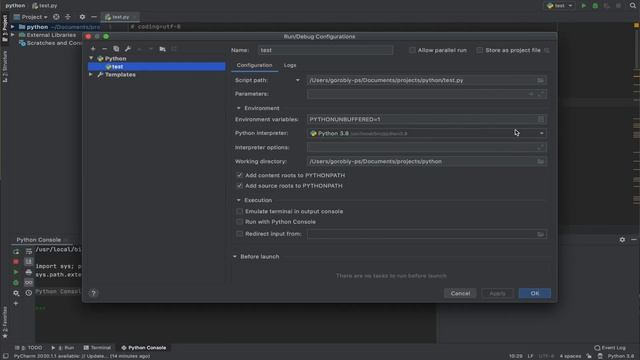Open Project view dropdown in panel header
Image resolution: width=640 pixels, height=360 pixels.
click(x=31, y=17)
